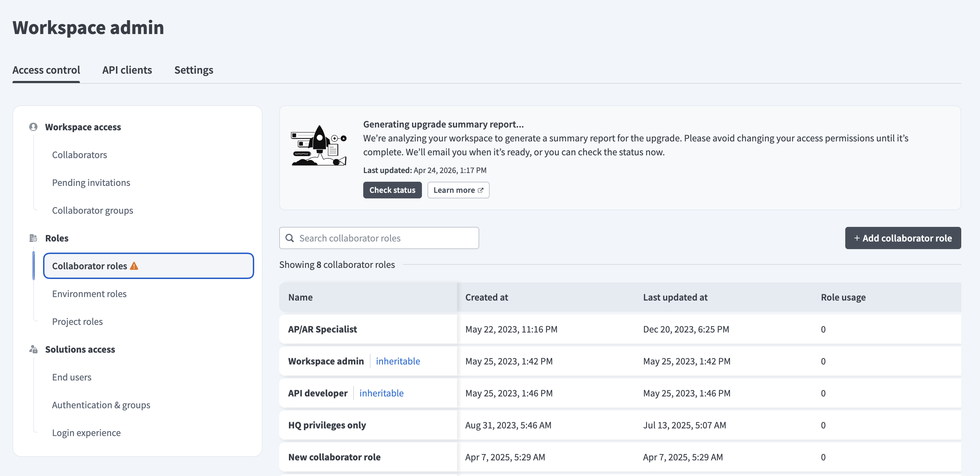Open the AP/AR Specialist role row
This screenshot has height=476, width=980.
pyautogui.click(x=322, y=329)
